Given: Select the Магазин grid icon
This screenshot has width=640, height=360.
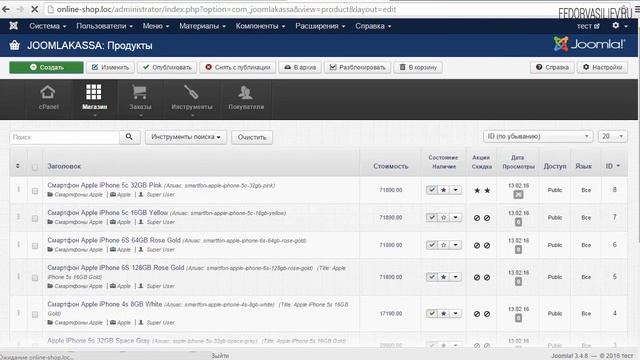Looking at the screenshot, I should (x=94, y=92).
